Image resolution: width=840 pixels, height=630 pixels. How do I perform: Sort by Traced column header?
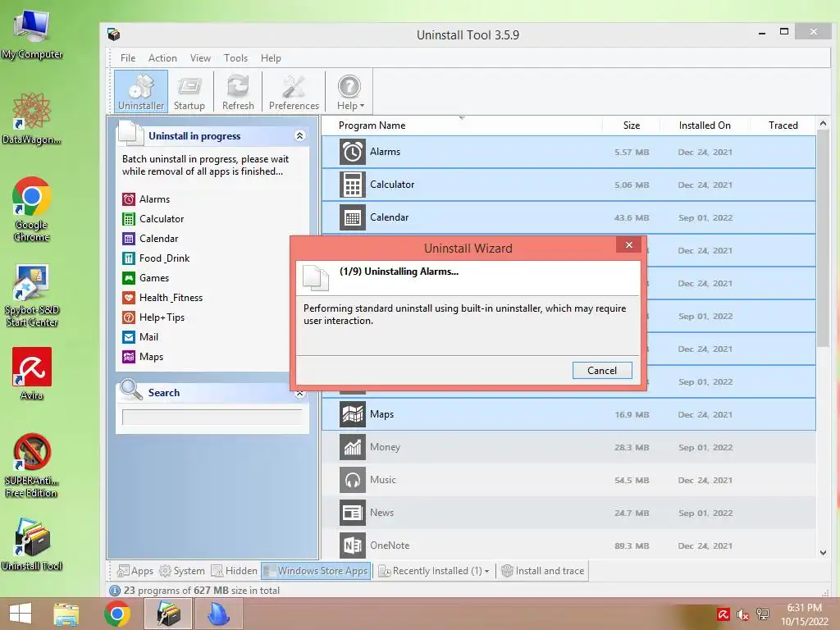pos(783,126)
